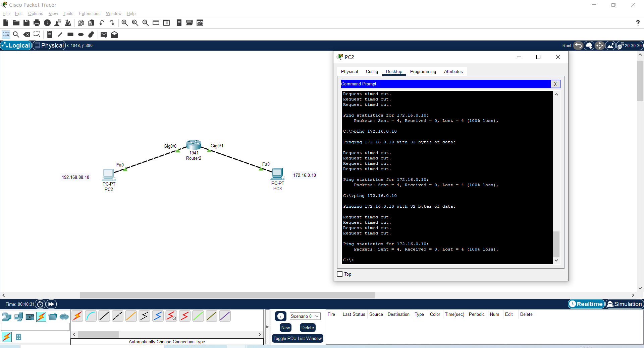Open the Programming tab in PC2
The width and height of the screenshot is (644, 348).
(423, 71)
